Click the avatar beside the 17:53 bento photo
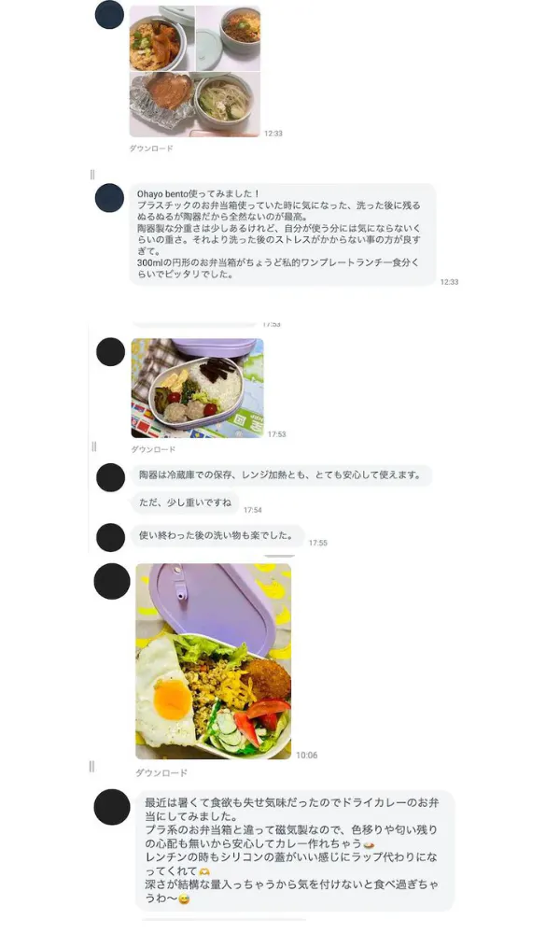 pyautogui.click(x=111, y=351)
